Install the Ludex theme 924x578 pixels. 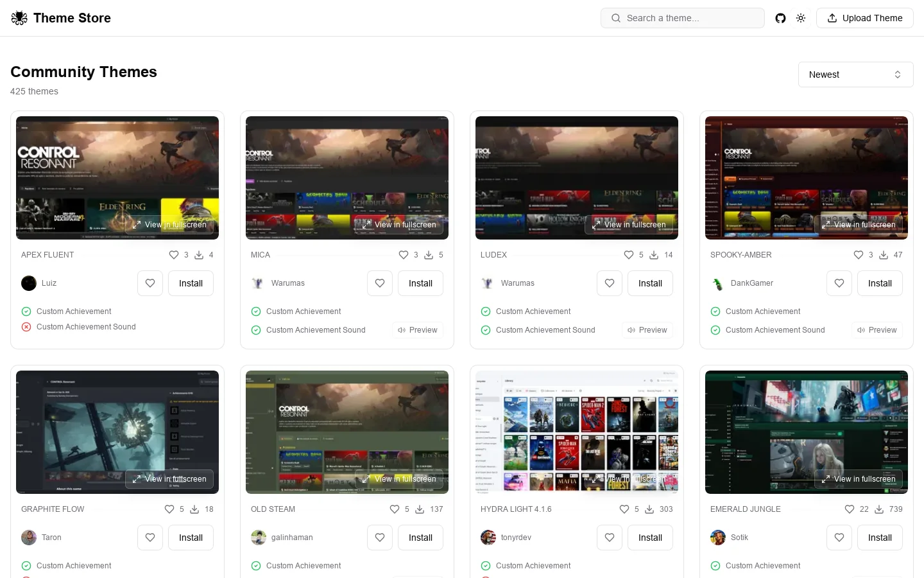coord(650,283)
